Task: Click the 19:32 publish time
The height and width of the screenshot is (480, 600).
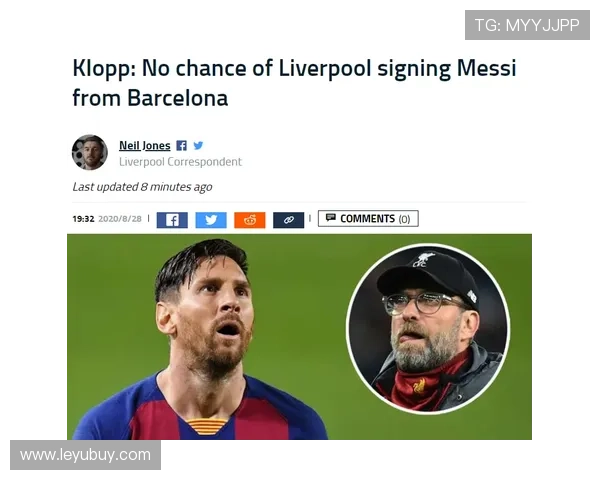Action: [83, 219]
